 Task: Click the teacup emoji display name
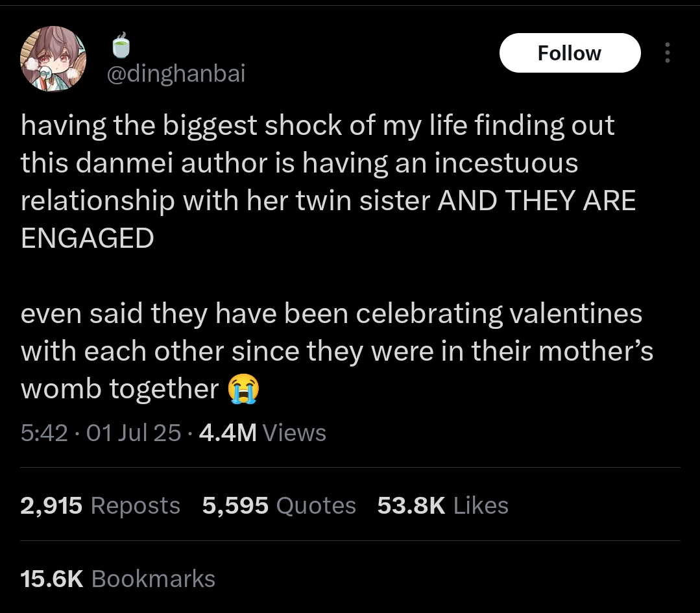[121, 45]
